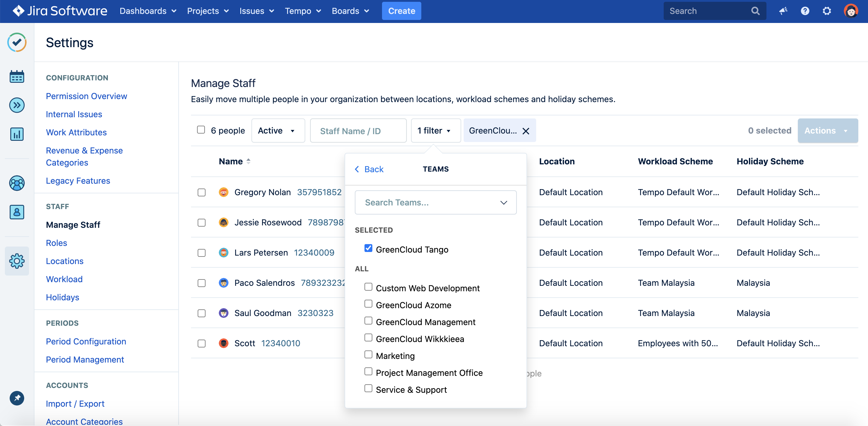Click the notifications megaphone icon
This screenshot has width=868, height=426.
783,11
